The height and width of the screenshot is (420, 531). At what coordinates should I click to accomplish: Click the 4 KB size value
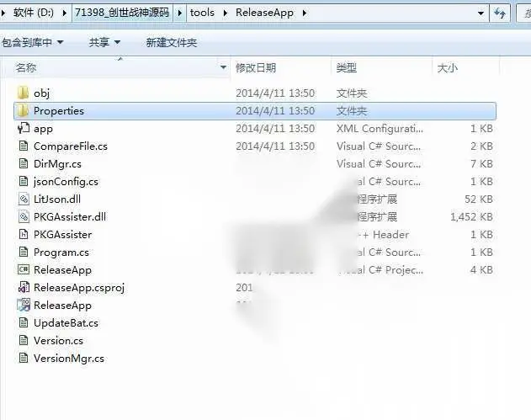coord(481,270)
